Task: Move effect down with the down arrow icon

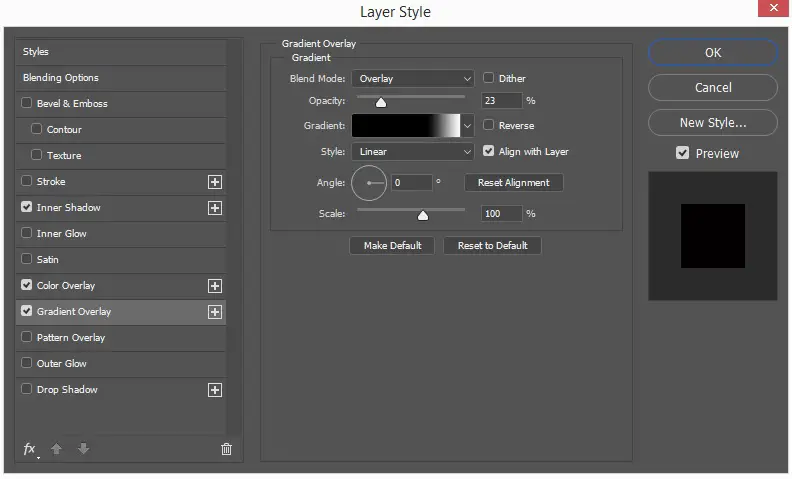Action: pos(83,448)
